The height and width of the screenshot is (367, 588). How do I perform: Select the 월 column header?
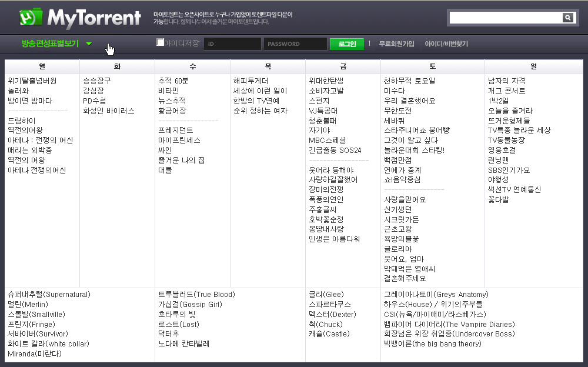[42, 66]
